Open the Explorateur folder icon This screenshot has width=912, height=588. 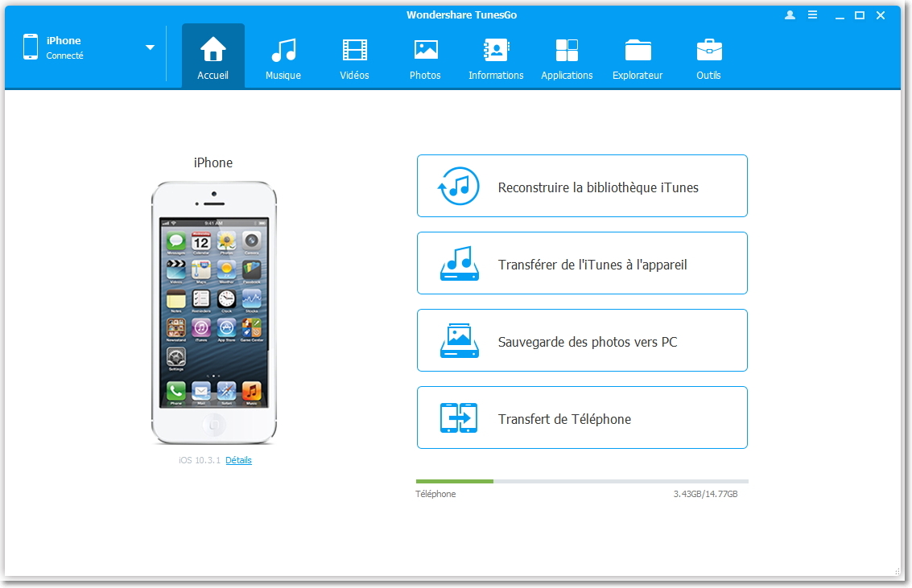coord(638,51)
